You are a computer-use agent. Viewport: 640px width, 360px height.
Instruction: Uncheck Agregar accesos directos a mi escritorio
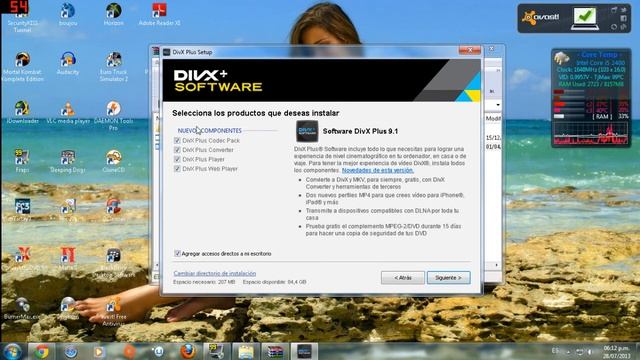pos(177,253)
